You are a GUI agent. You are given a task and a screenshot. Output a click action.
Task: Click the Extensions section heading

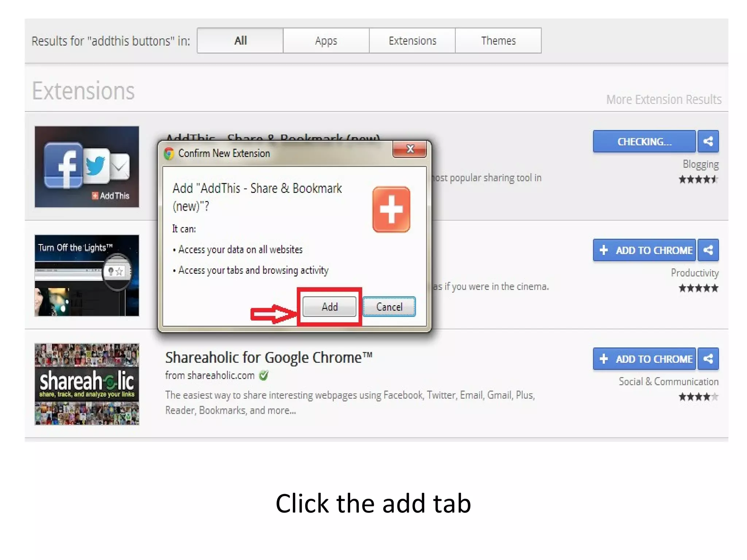pos(84,90)
